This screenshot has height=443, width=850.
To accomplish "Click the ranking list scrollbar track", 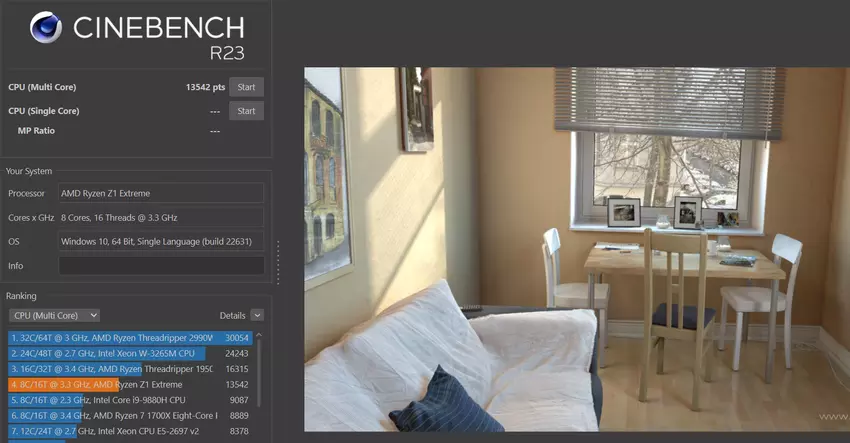I will click(x=260, y=400).
